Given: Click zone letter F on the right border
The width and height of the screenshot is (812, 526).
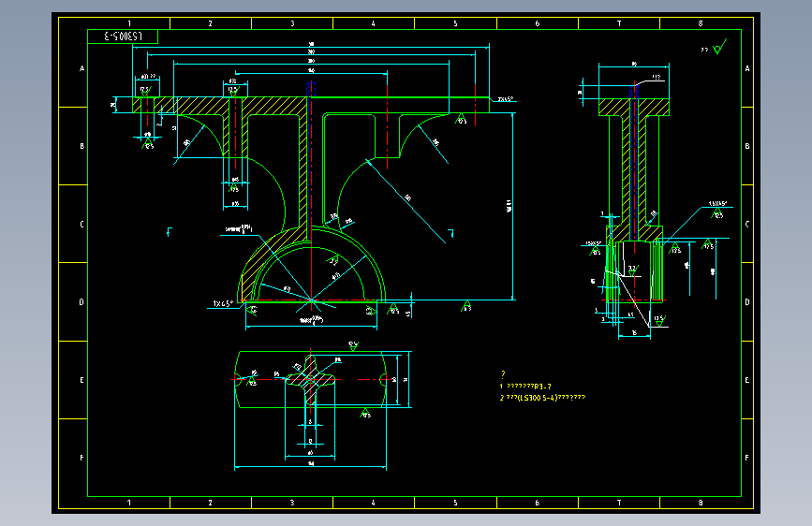Looking at the screenshot, I should coord(747,458).
